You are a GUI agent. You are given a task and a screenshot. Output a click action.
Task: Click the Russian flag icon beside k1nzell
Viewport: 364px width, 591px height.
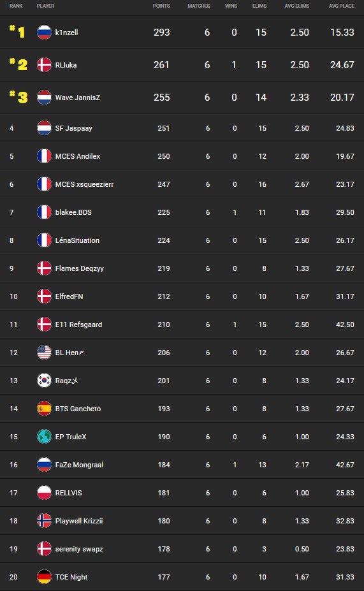coord(44,33)
